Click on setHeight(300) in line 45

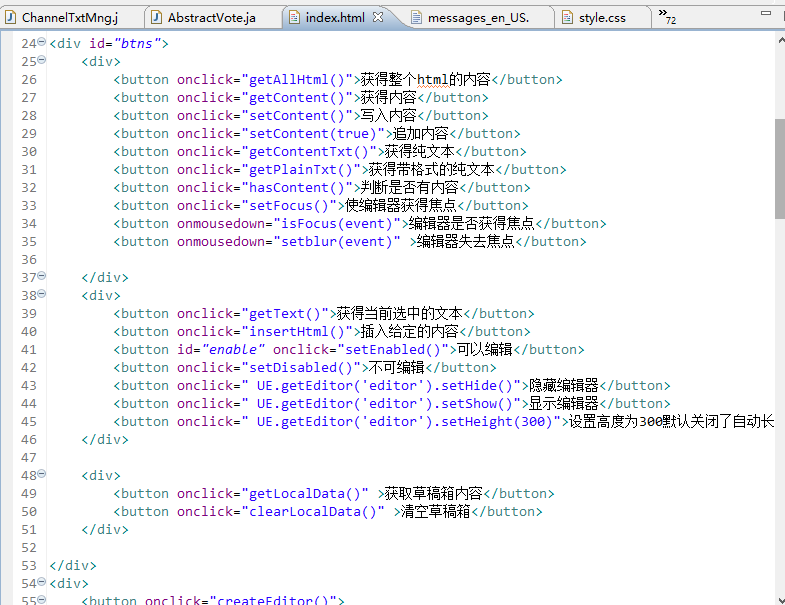[x=497, y=422]
